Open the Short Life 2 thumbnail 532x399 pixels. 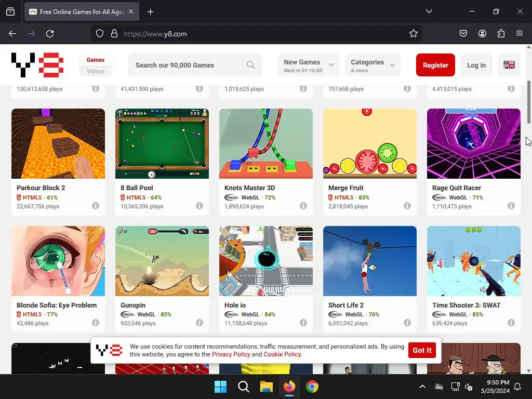tap(369, 261)
